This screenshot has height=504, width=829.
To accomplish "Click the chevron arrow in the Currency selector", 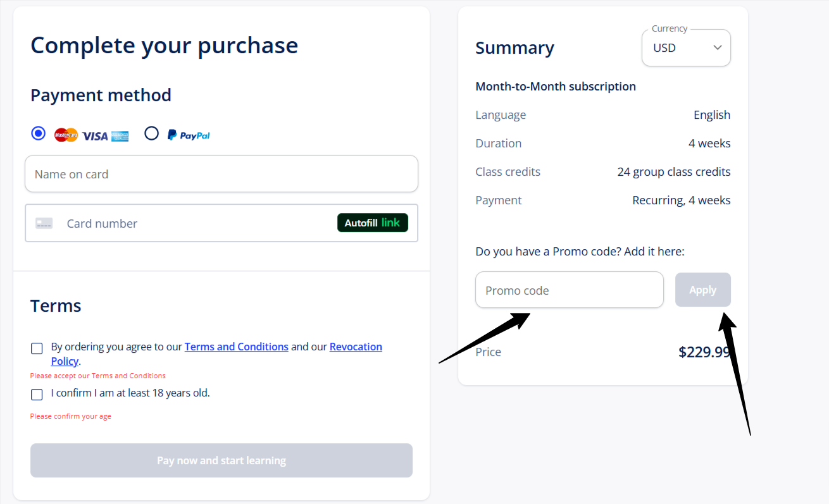I will coord(718,47).
